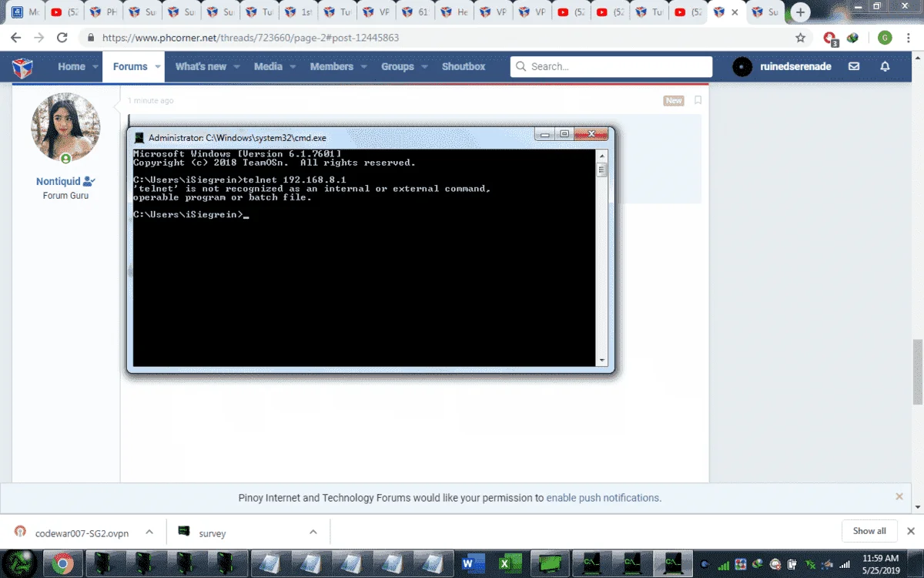Go back using the browser back arrow

(15, 37)
